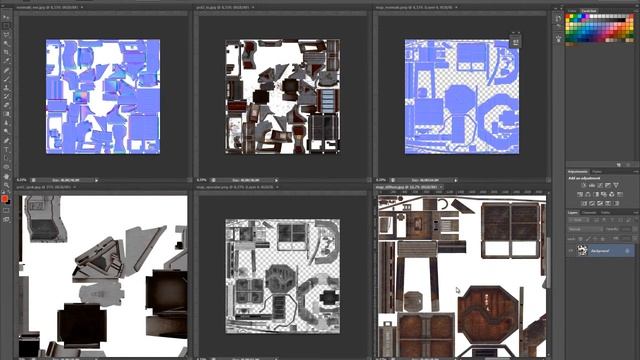Viewport: 640px width, 360px height.
Task: Add a Color Lookup adjustment
Action: point(620,194)
